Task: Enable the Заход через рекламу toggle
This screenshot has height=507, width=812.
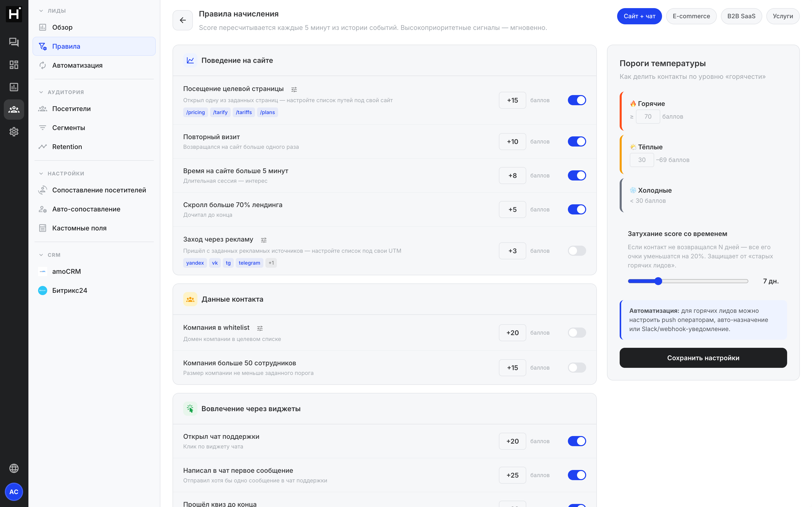Action: click(577, 251)
